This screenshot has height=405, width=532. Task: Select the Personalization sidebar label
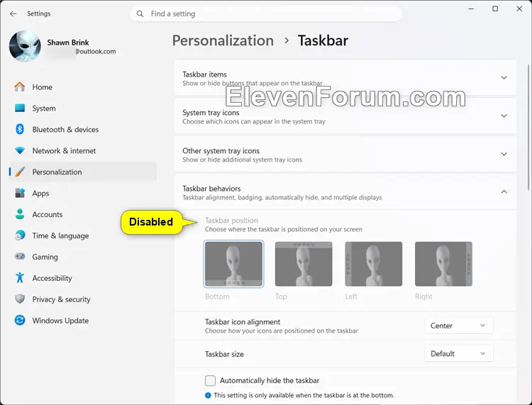57,172
